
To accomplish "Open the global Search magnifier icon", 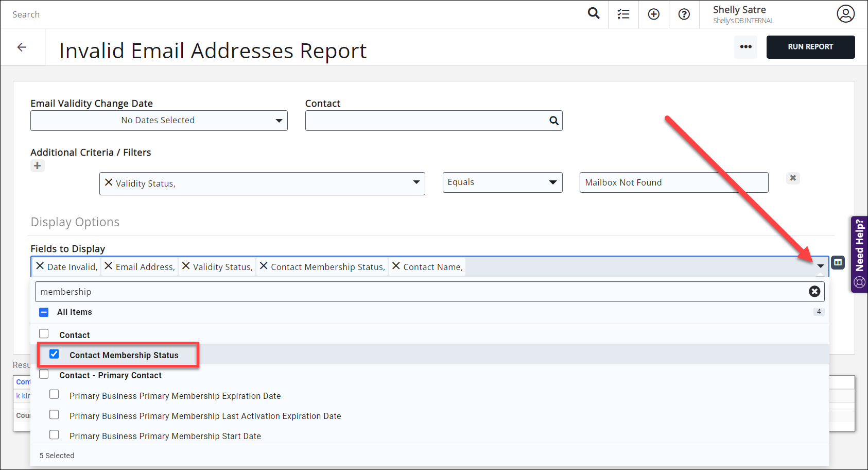I will coord(593,14).
